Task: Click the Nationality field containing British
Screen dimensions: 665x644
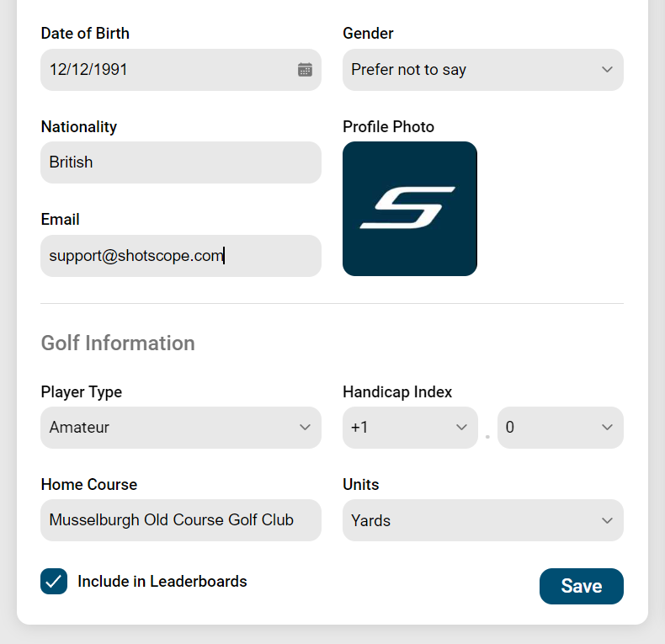Action: click(181, 162)
